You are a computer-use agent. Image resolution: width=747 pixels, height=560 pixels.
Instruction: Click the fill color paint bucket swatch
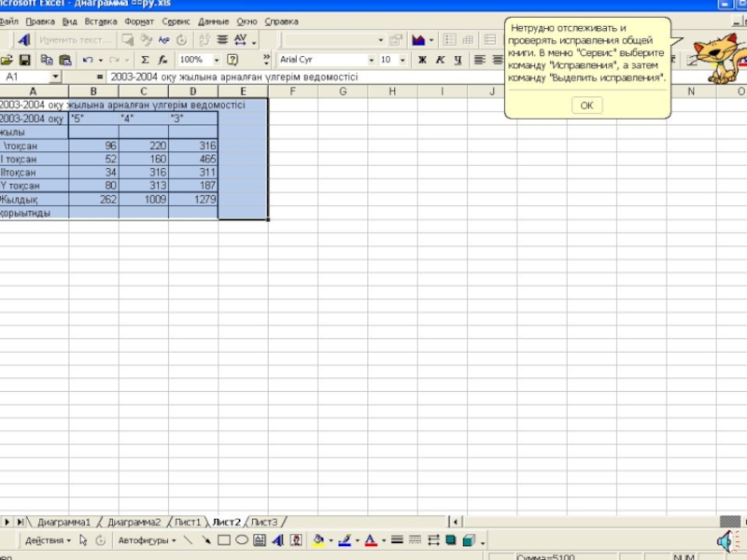318,540
